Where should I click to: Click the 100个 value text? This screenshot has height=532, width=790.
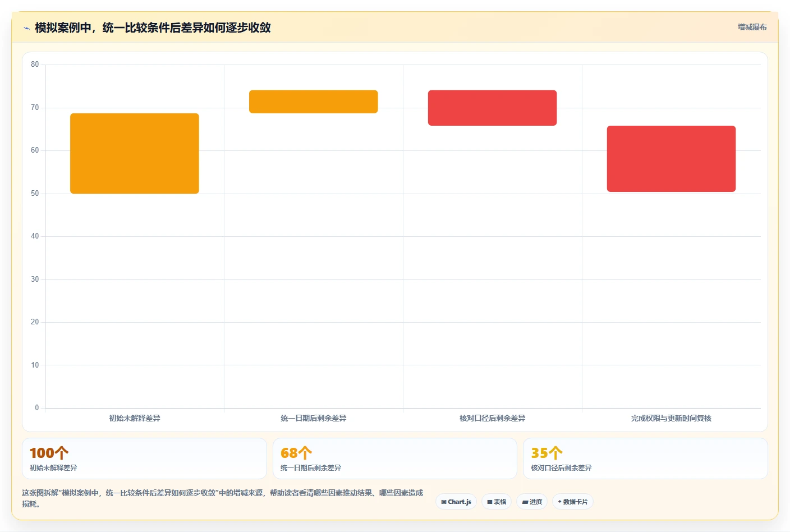tap(49, 453)
